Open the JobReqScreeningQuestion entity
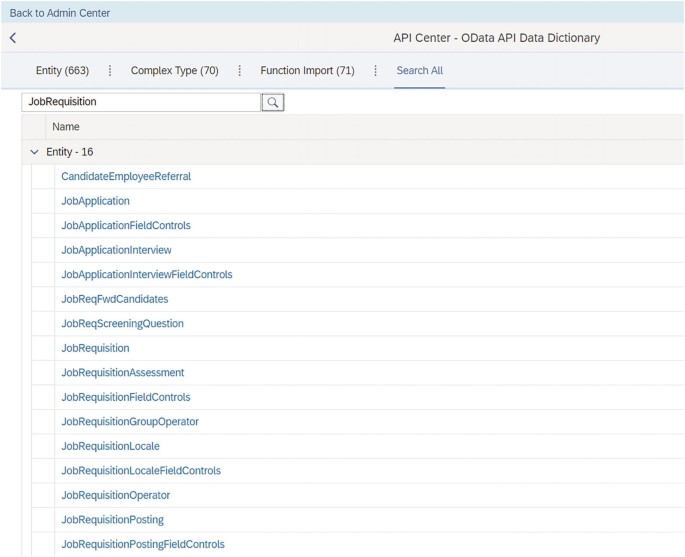The height and width of the screenshot is (557, 685). pyautogui.click(x=122, y=324)
